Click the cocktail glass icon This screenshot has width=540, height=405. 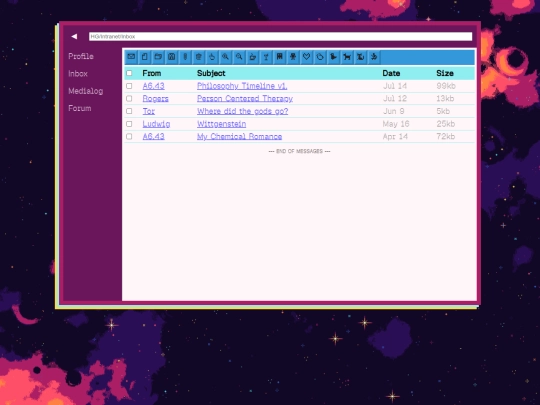tap(266, 57)
